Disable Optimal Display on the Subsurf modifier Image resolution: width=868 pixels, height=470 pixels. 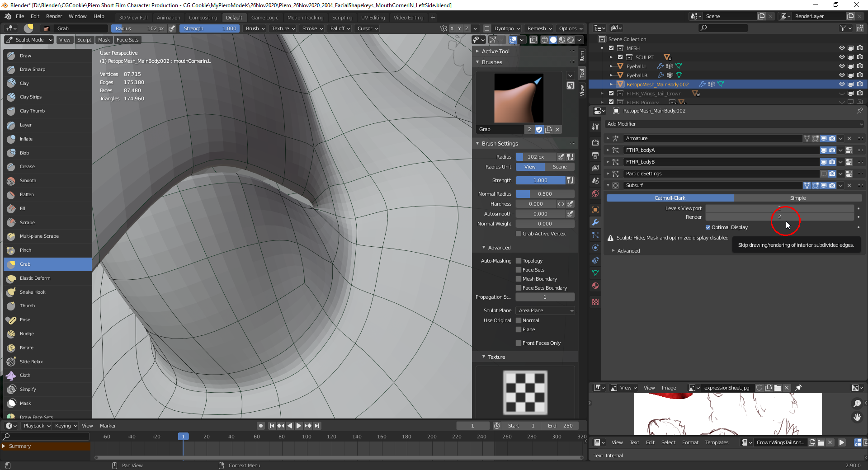[708, 227]
